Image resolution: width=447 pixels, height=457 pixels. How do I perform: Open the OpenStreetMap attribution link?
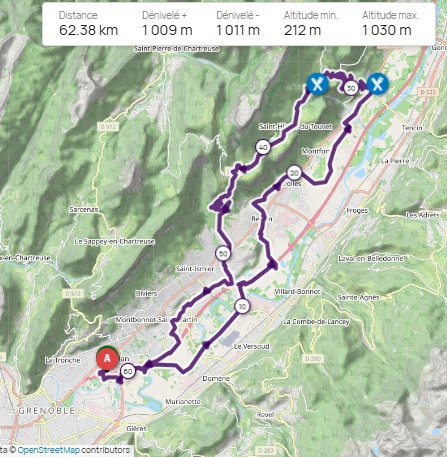pyautogui.click(x=49, y=450)
